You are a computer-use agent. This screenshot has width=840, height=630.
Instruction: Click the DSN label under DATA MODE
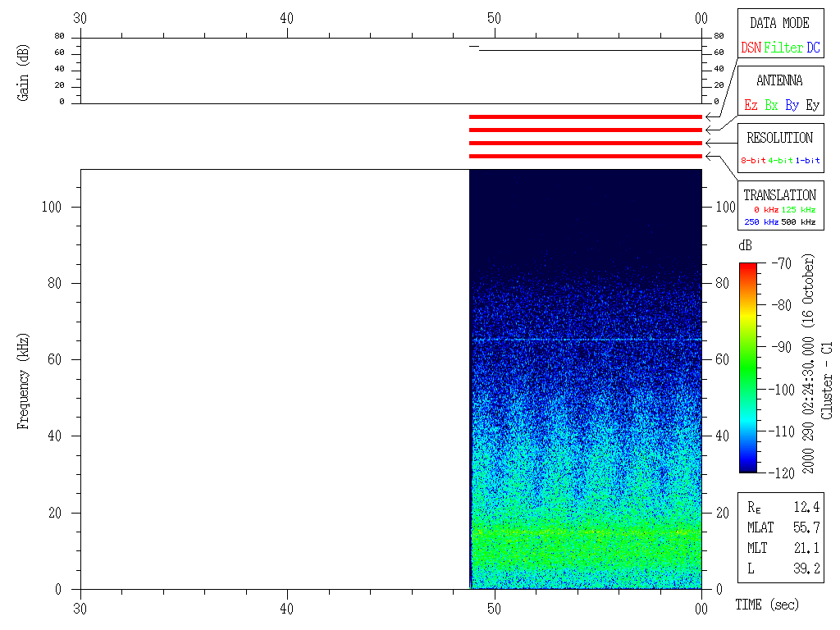pos(751,48)
